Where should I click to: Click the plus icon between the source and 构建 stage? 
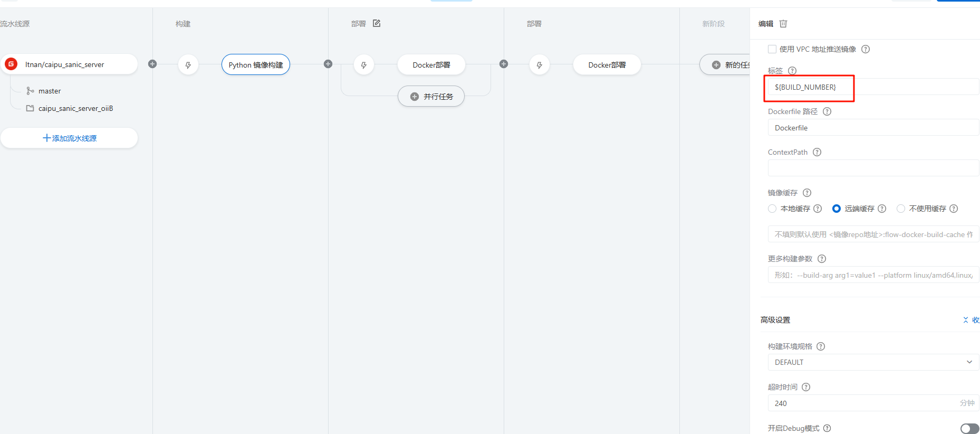152,64
